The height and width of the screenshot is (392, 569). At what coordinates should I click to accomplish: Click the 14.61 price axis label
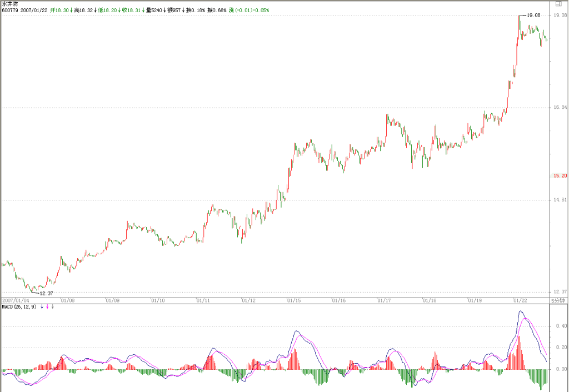(x=560, y=199)
